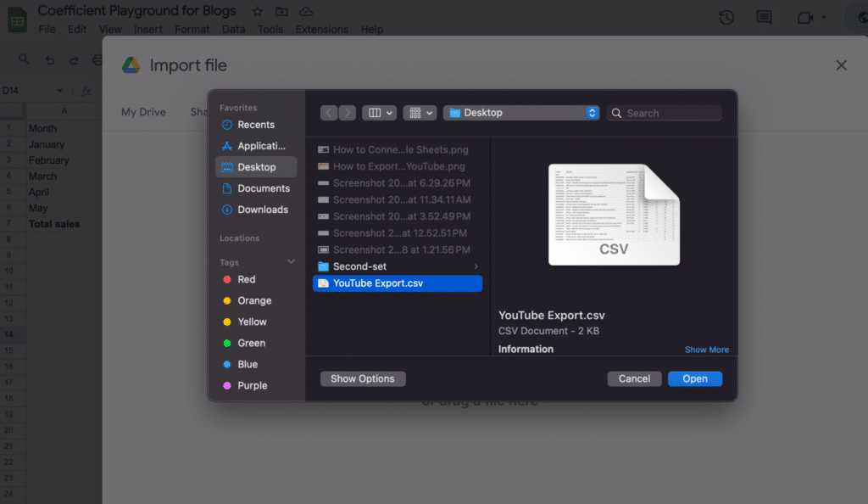Screen dimensions: 868x504
Task: Select the Yellow tag
Action: click(251, 322)
